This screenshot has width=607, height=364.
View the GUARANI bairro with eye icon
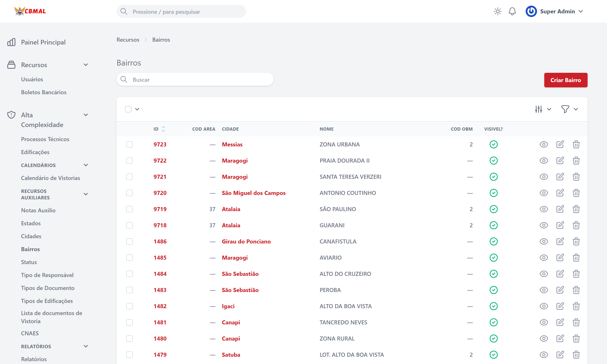click(x=544, y=225)
